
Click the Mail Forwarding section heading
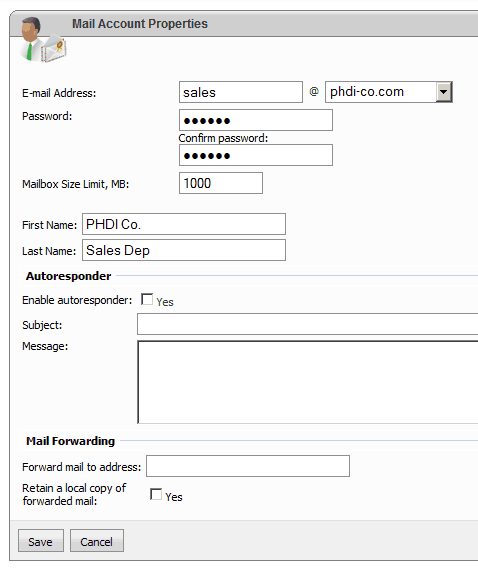pyautogui.click(x=70, y=441)
